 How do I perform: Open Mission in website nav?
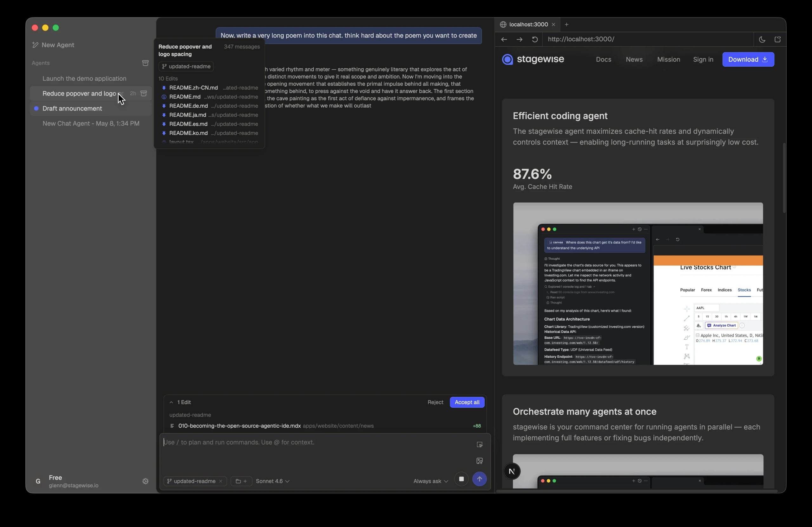click(668, 59)
